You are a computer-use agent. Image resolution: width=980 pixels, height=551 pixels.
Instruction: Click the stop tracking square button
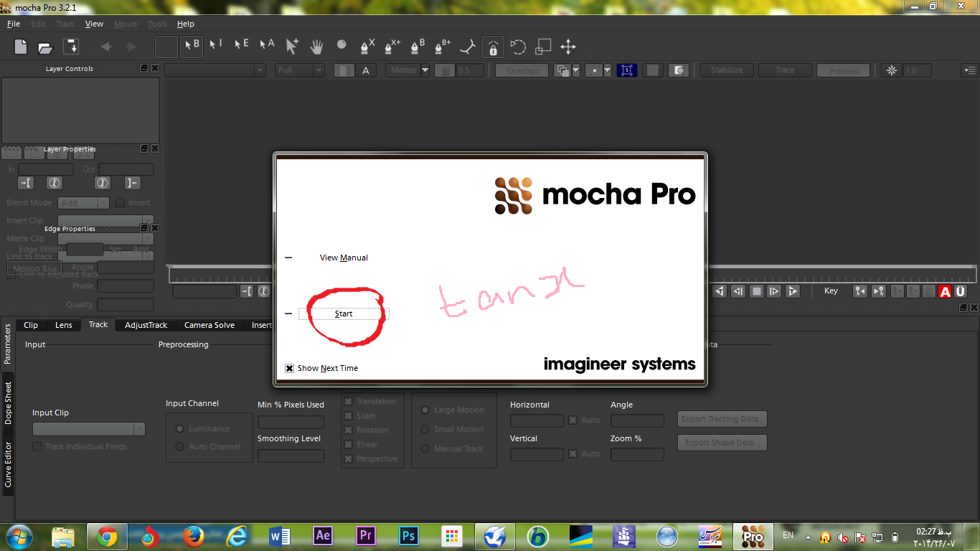(x=756, y=291)
